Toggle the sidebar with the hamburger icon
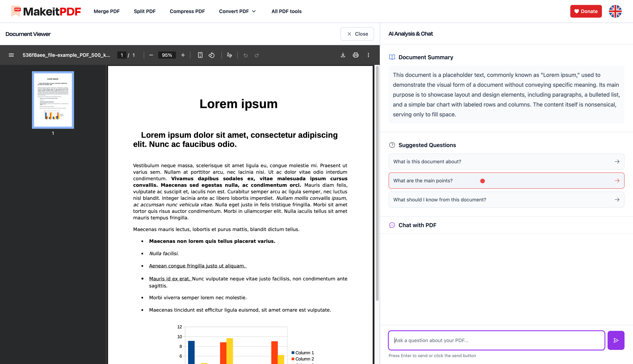The image size is (633, 364). coord(11,55)
